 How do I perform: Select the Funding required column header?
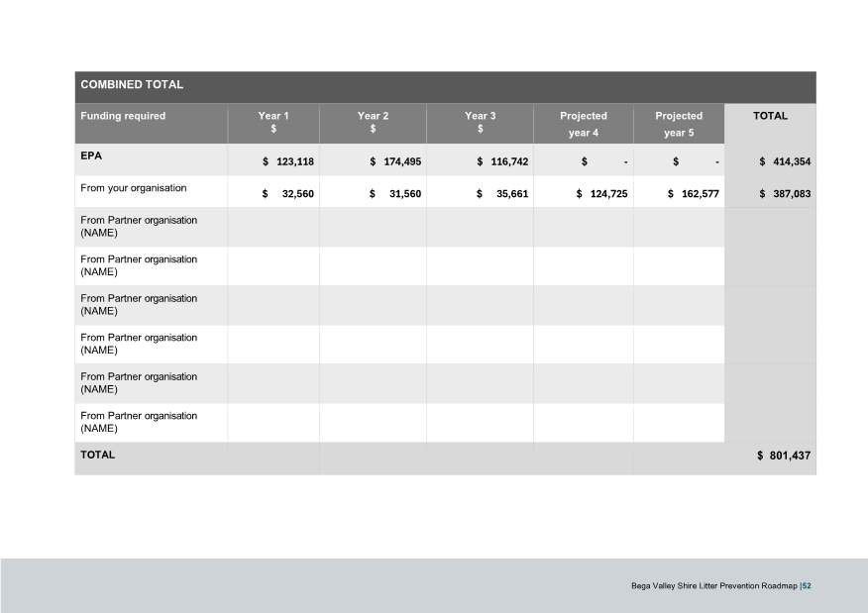click(x=123, y=116)
